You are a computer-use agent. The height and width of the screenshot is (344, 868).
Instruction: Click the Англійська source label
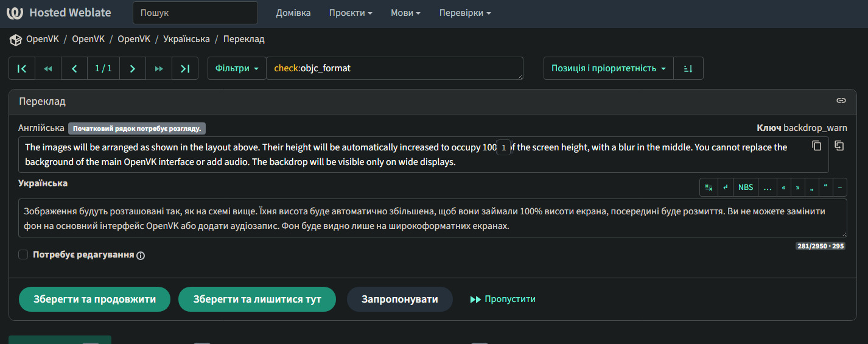pos(41,128)
